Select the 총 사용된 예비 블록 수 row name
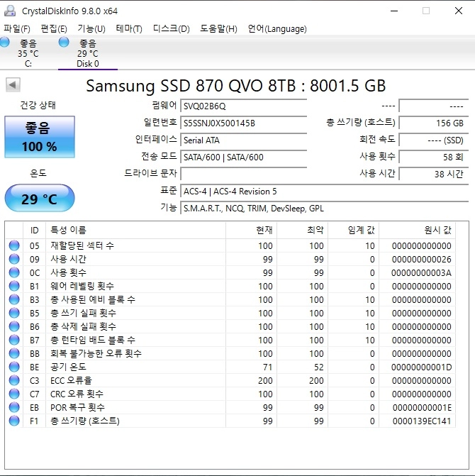The height and width of the screenshot is (476, 475). [93, 299]
